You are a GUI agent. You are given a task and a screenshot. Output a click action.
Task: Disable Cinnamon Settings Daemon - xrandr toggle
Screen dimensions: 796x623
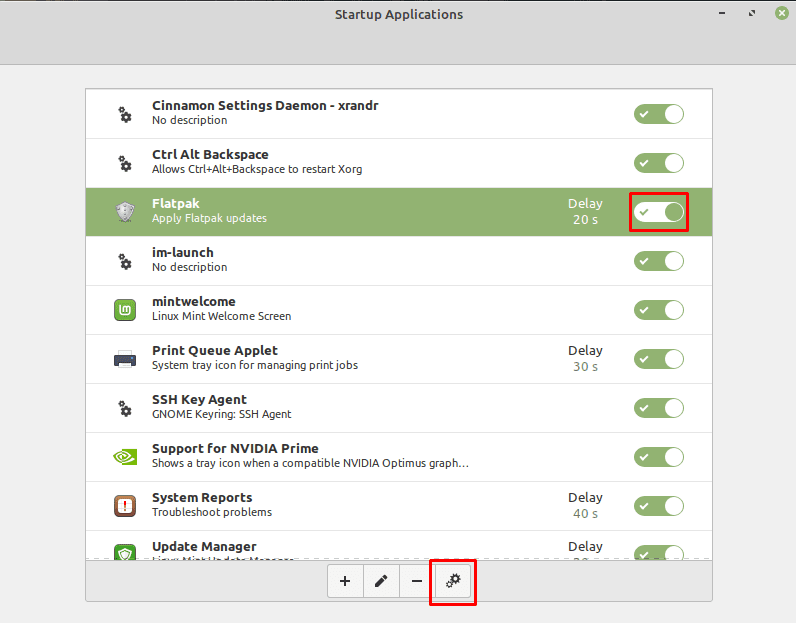point(659,114)
